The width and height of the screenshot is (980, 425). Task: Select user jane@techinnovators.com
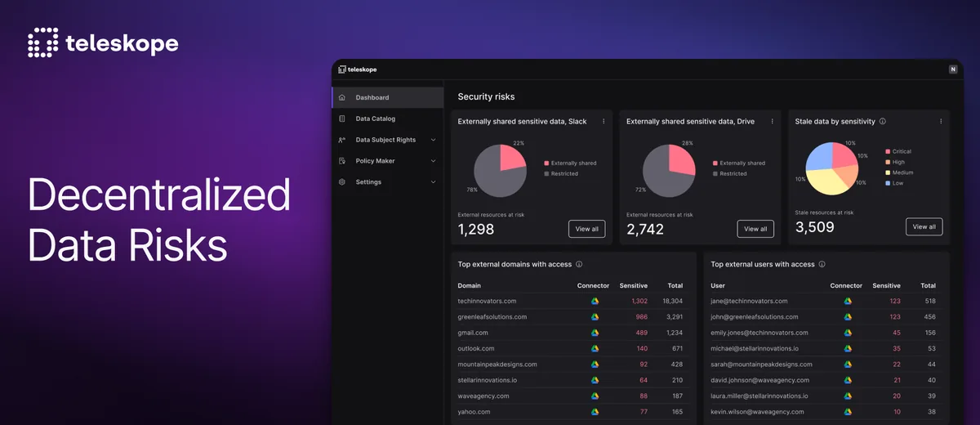point(749,301)
